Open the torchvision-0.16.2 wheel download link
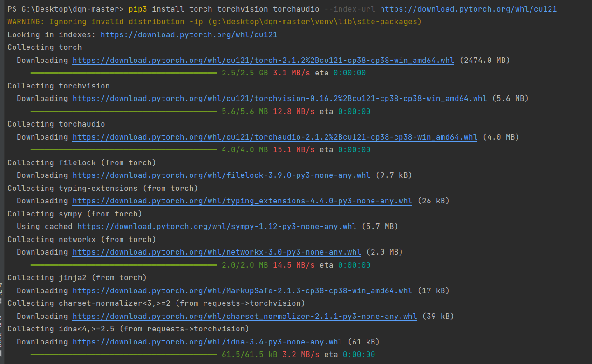 pyautogui.click(x=279, y=98)
